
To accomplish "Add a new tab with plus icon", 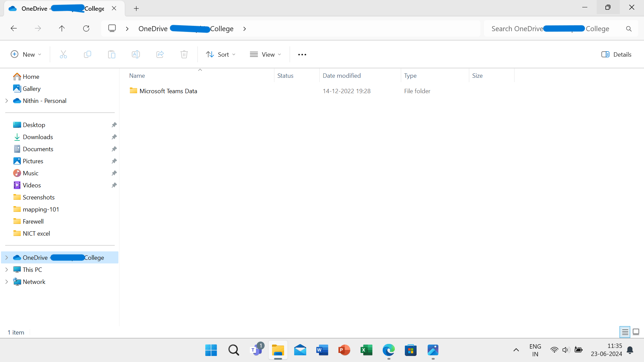I will click(x=136, y=9).
